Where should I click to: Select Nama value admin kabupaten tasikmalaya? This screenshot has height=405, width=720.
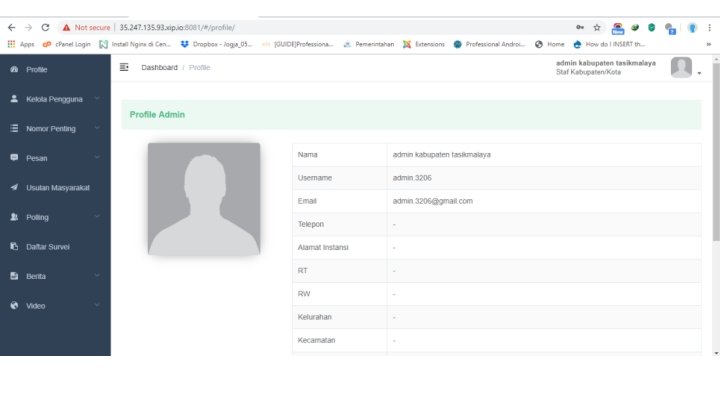pos(442,155)
